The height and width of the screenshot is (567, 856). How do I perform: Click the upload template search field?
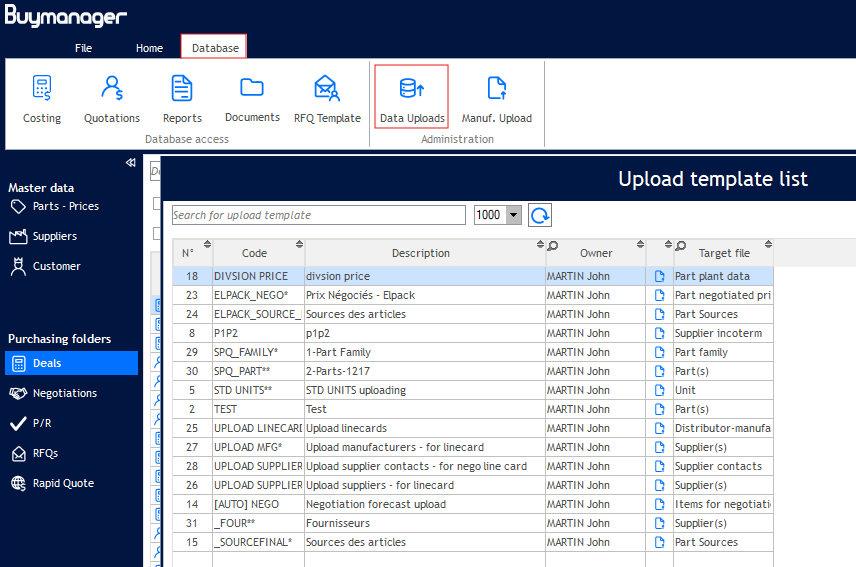318,215
